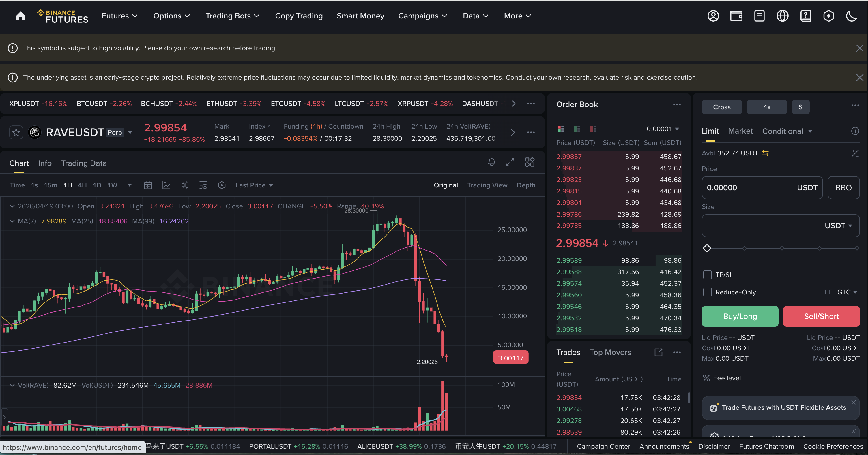
Task: Check the Reduce-Only option
Action: tap(707, 292)
